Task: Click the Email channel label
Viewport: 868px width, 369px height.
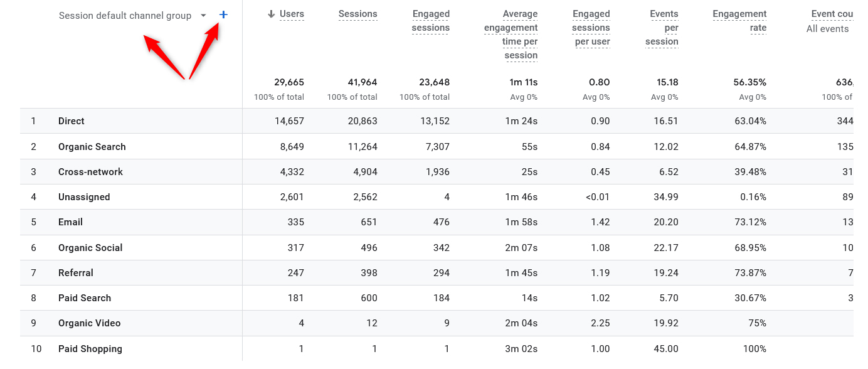Action: [70, 222]
